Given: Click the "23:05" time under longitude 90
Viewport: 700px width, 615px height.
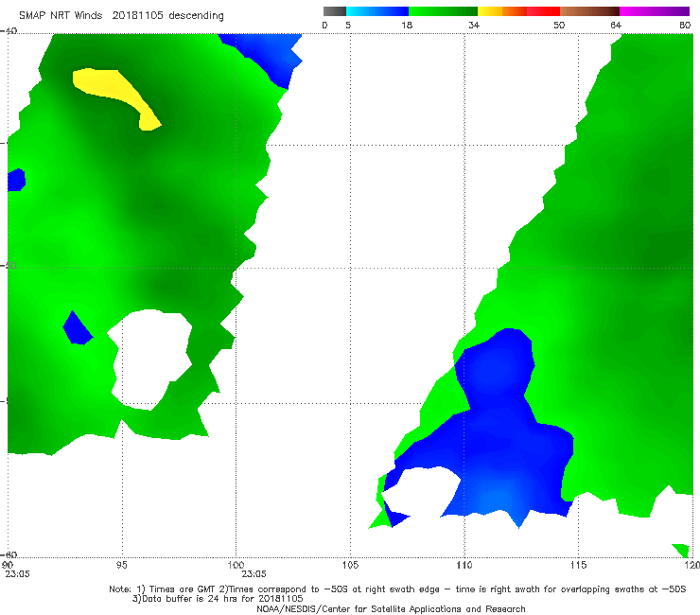Looking at the screenshot, I should [17, 574].
